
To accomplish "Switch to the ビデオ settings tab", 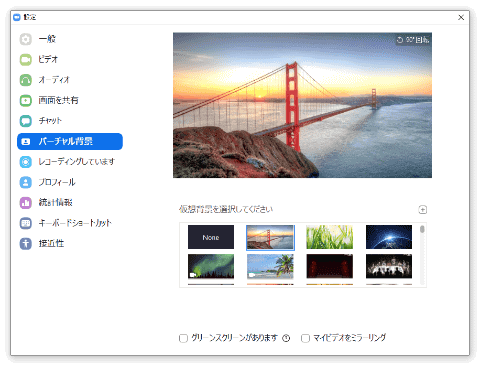I will pyautogui.click(x=70, y=60).
